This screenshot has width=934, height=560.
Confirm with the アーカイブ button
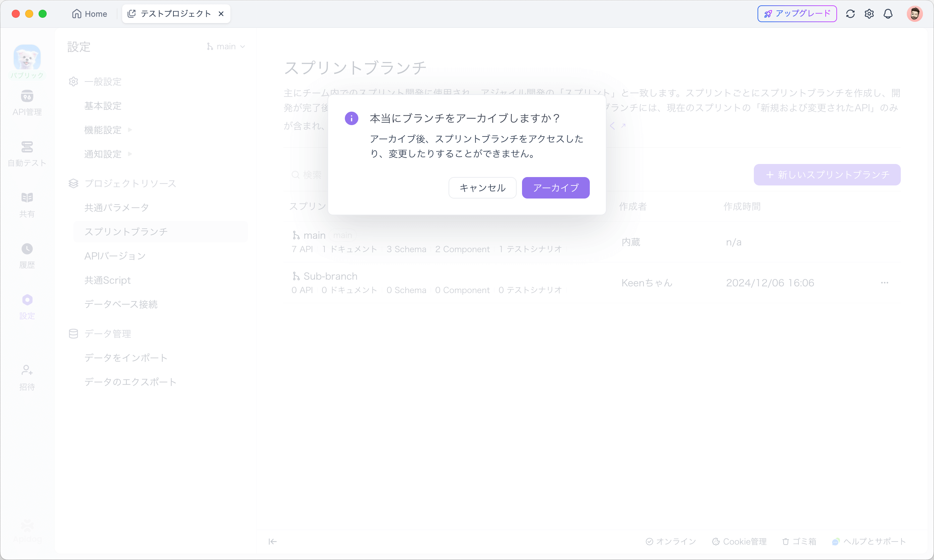pos(555,187)
